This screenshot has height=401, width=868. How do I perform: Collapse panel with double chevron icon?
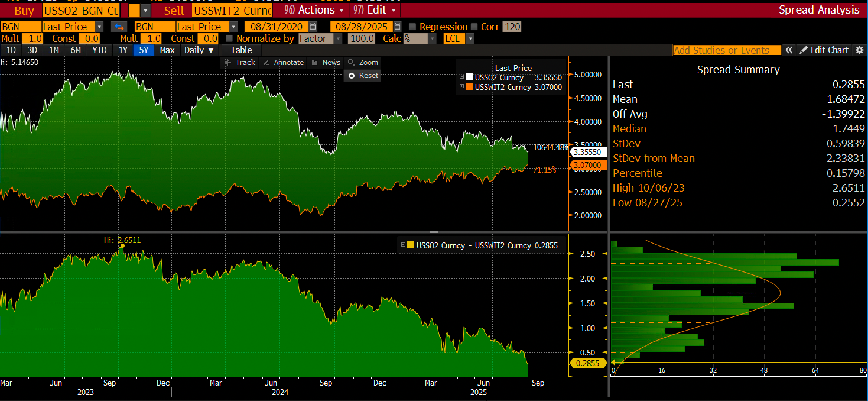coord(789,50)
